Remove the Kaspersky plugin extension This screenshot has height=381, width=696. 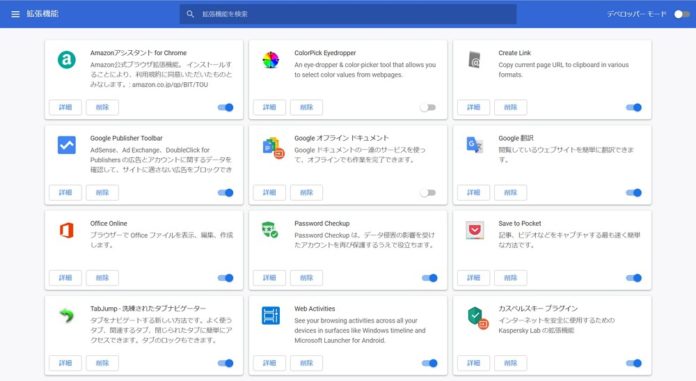[x=510, y=363]
